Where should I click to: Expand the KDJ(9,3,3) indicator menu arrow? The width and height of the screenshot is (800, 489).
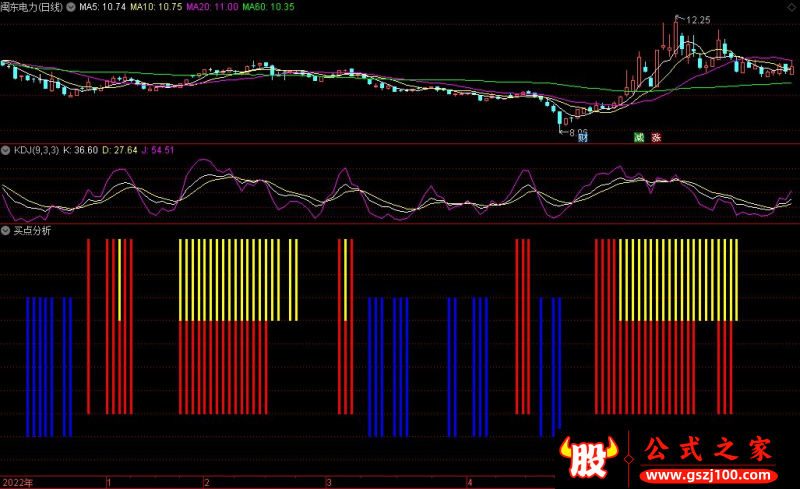click(6, 151)
